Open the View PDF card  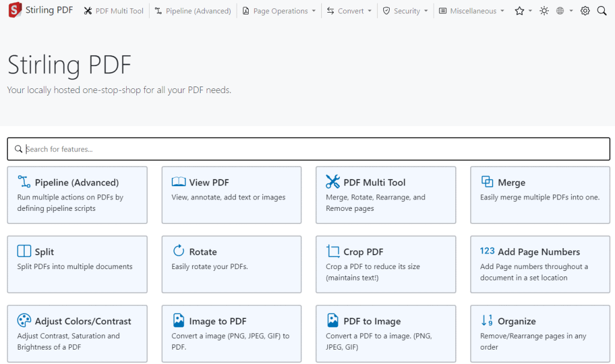[x=231, y=195]
